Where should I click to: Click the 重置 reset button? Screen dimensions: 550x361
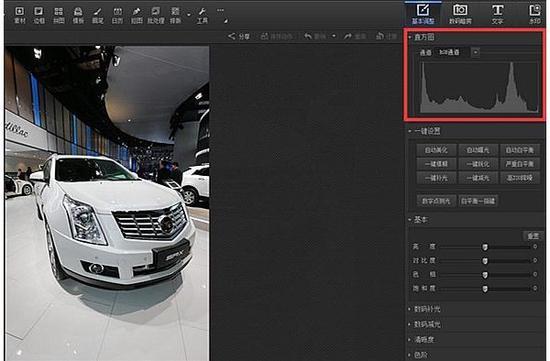coord(533,236)
